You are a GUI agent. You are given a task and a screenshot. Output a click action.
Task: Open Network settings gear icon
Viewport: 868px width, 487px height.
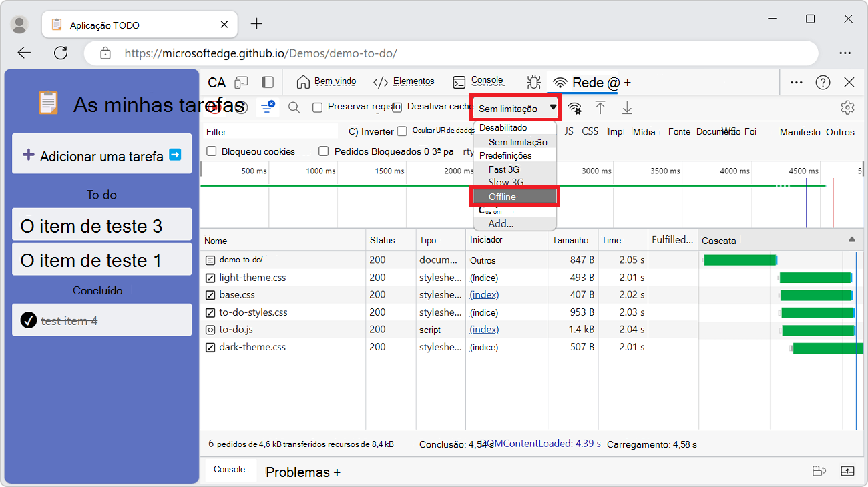coord(847,108)
